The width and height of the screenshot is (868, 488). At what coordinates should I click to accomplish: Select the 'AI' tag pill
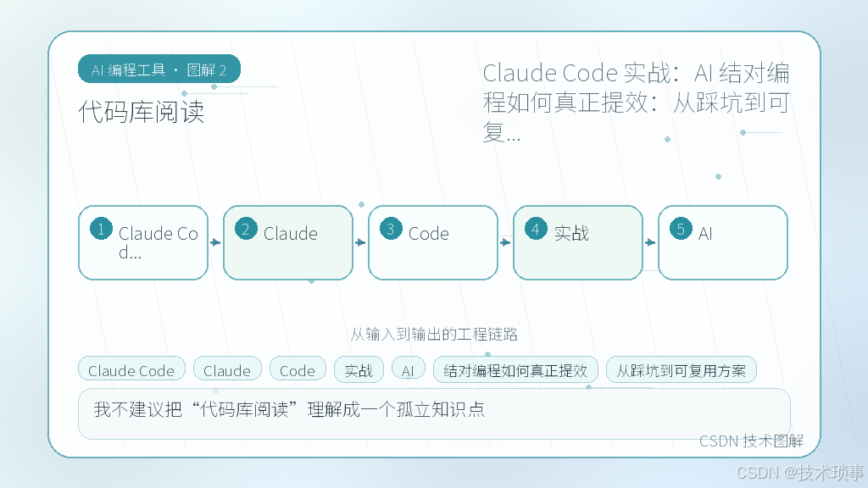tap(409, 369)
